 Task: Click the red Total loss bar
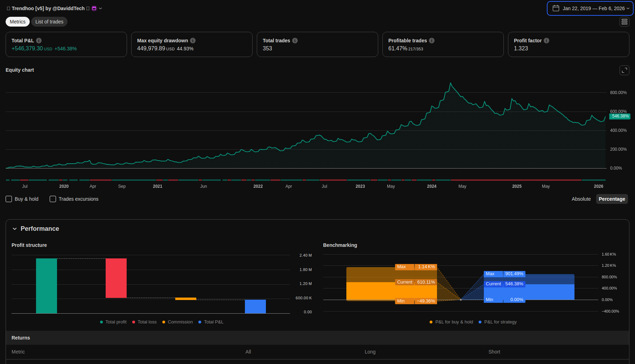[x=116, y=278]
